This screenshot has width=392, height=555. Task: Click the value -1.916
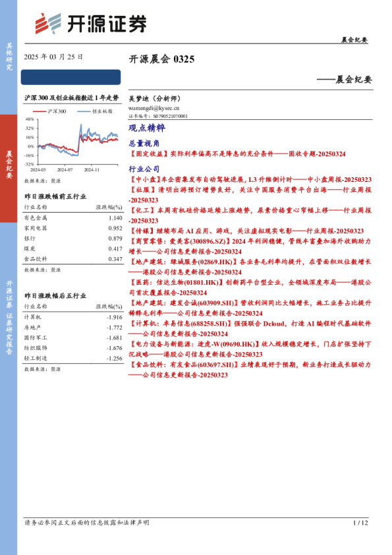[115, 318]
